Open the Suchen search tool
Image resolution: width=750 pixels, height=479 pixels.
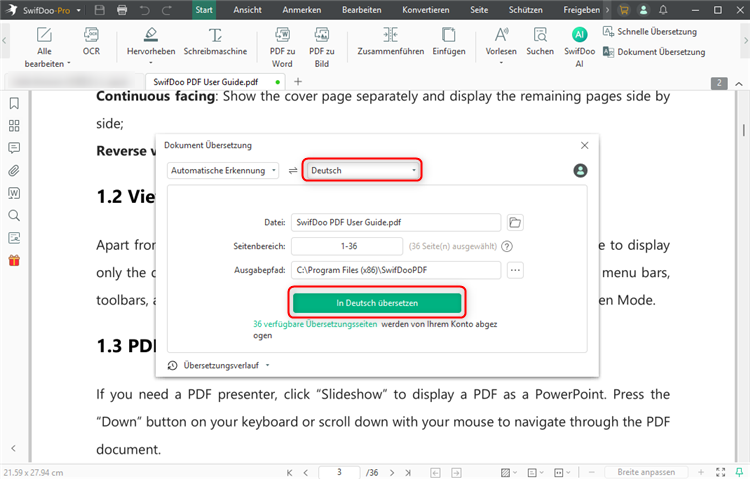pyautogui.click(x=540, y=41)
